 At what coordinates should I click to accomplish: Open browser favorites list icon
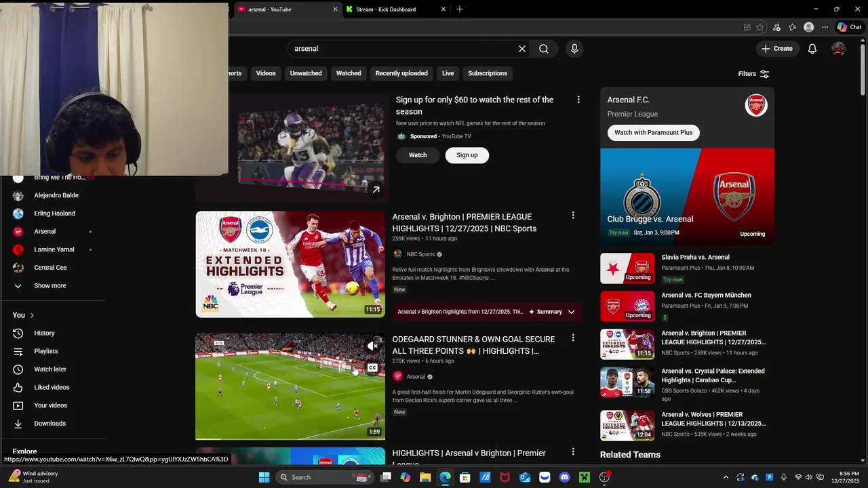[792, 27]
